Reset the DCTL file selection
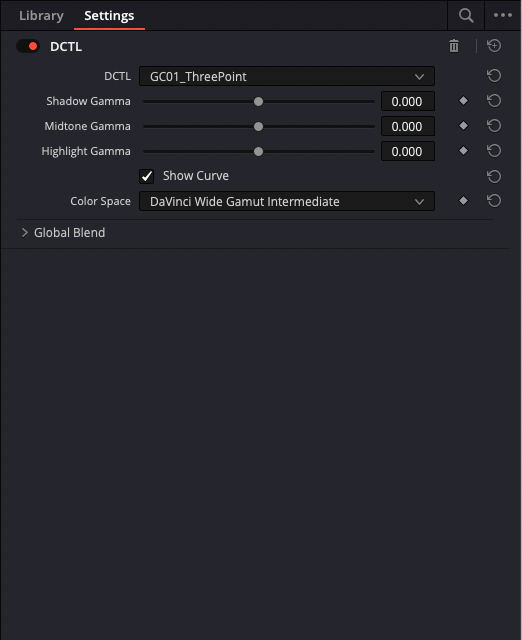This screenshot has width=522, height=640. click(494, 76)
